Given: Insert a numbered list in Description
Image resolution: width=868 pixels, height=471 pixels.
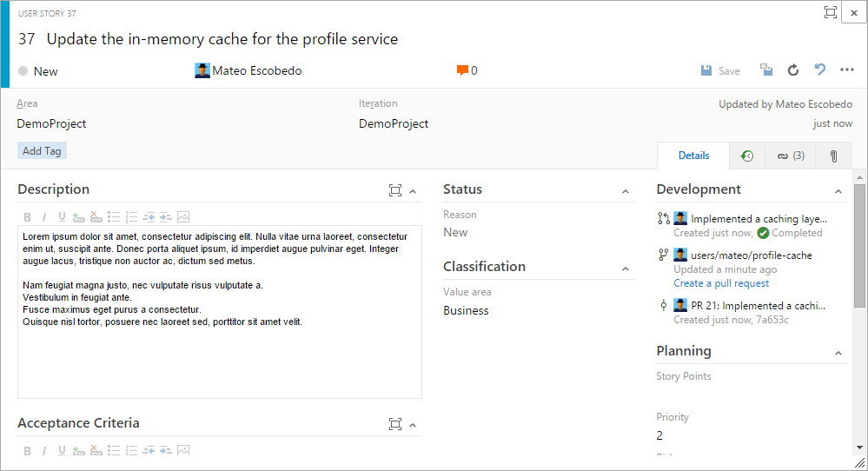Looking at the screenshot, I should pos(131,217).
